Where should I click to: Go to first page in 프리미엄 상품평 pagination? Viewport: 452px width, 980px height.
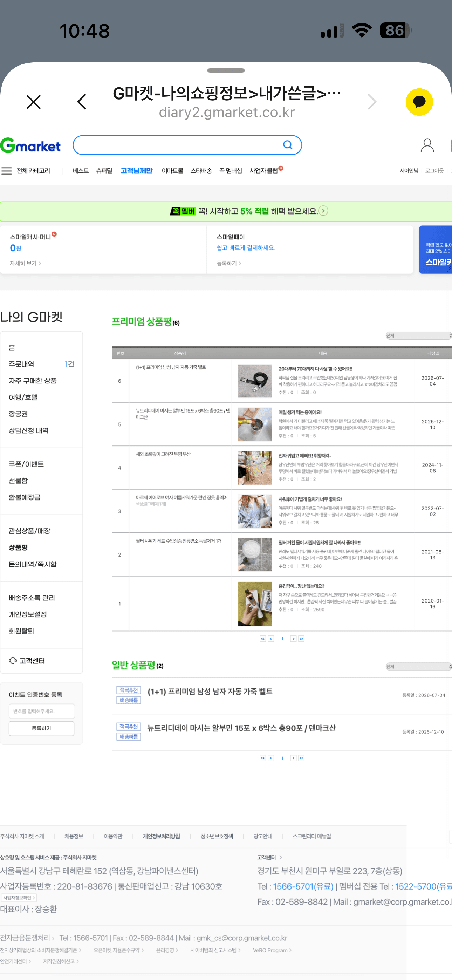(262, 639)
